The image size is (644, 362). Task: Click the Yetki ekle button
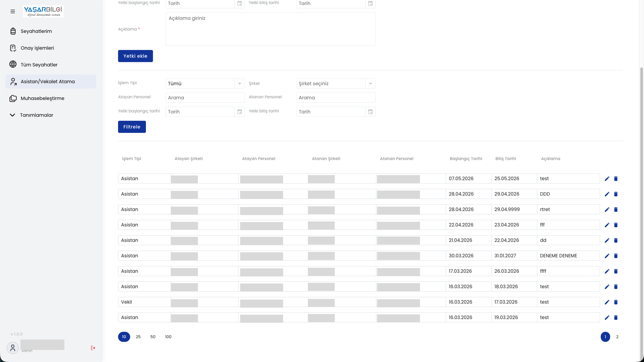pyautogui.click(x=135, y=56)
